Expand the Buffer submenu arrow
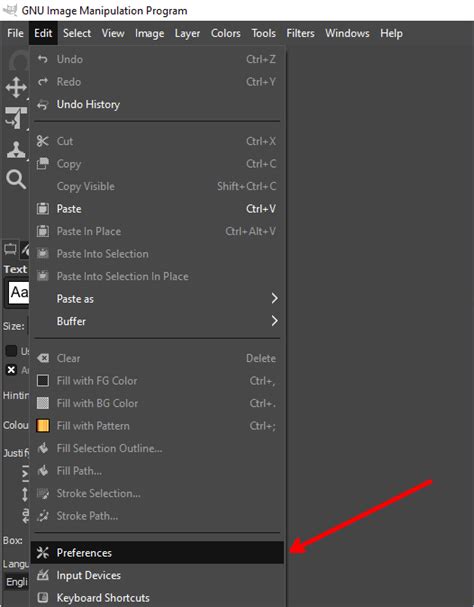Image resolution: width=474 pixels, height=607 pixels. pos(274,321)
